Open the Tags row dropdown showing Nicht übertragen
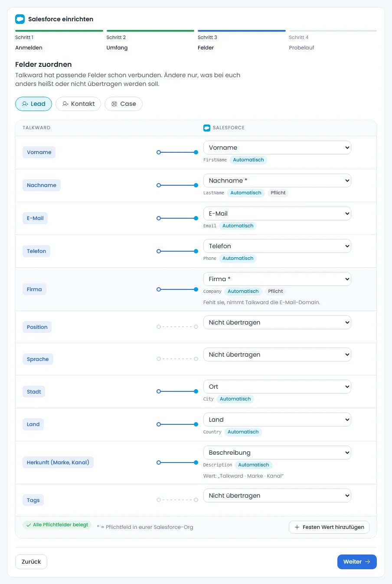The width and height of the screenshot is (392, 584). point(277,495)
